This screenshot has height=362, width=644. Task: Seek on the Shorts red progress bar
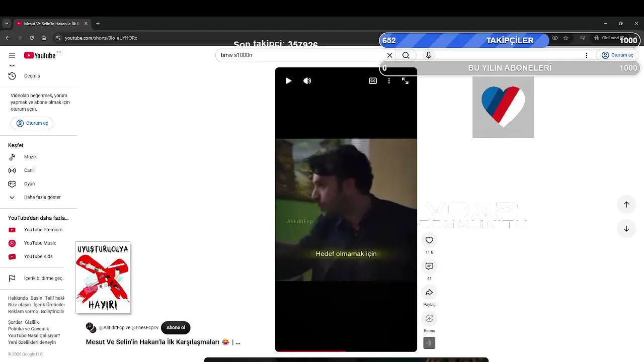(346, 350)
